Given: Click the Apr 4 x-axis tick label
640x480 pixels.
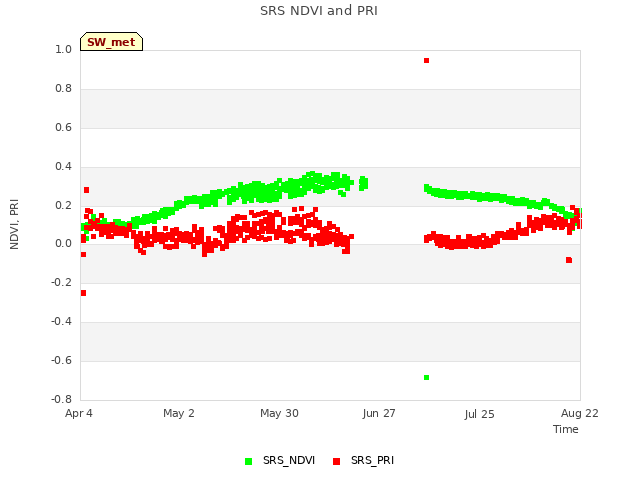Looking at the screenshot, I should point(79,413).
